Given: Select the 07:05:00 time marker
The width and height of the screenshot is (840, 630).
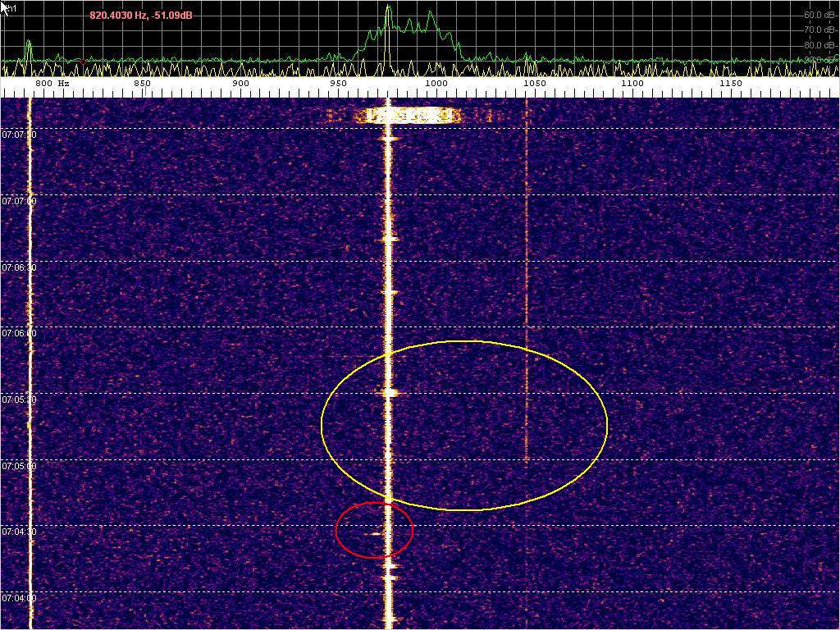Looking at the screenshot, I should tap(19, 466).
